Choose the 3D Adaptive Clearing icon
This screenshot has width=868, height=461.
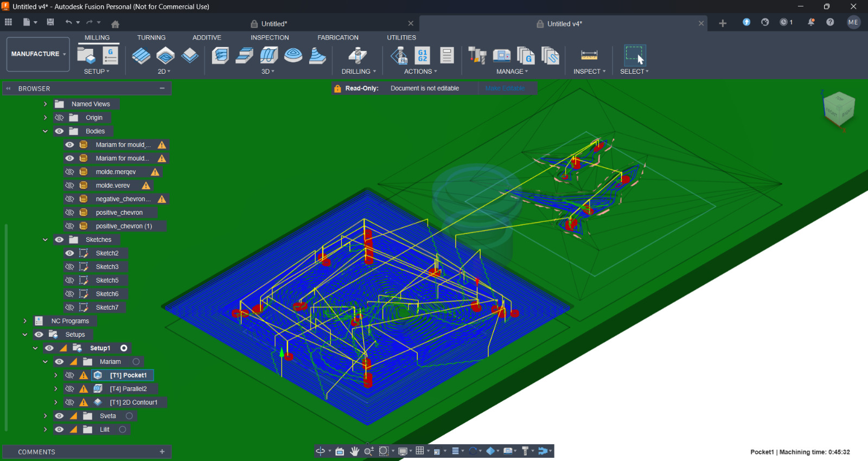point(220,55)
